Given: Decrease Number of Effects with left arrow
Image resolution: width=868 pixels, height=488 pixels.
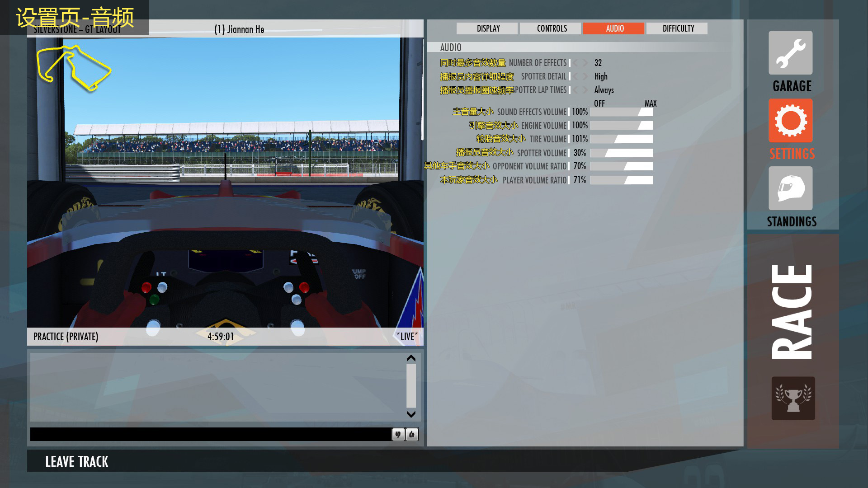Looking at the screenshot, I should tap(576, 63).
